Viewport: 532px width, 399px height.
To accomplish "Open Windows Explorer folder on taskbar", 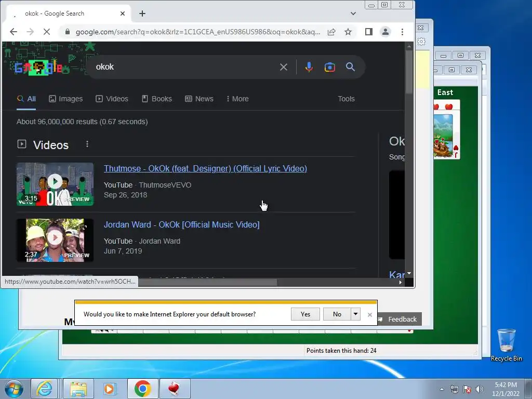I will (78, 389).
